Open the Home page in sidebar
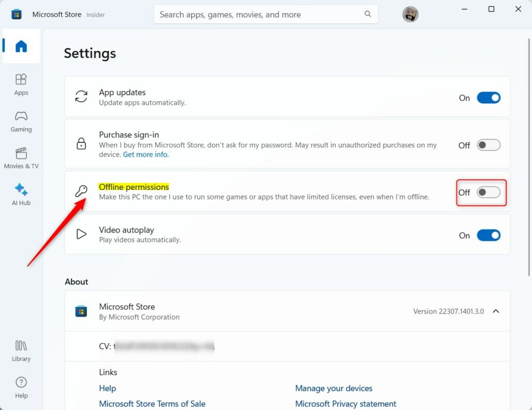This screenshot has width=532, height=410. tap(21, 46)
